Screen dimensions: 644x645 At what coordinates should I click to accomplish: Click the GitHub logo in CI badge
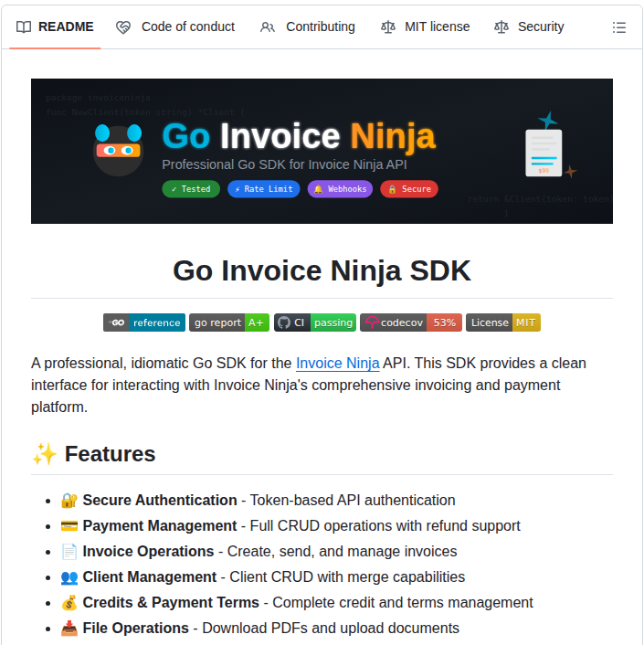coord(284,322)
